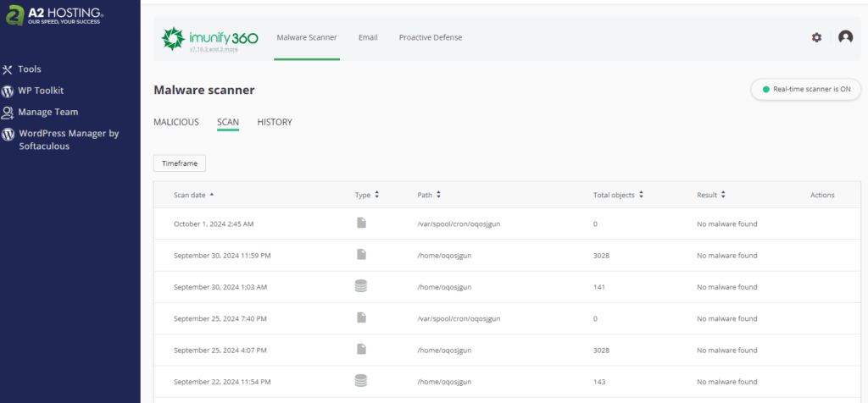Open the Email tab

click(368, 37)
